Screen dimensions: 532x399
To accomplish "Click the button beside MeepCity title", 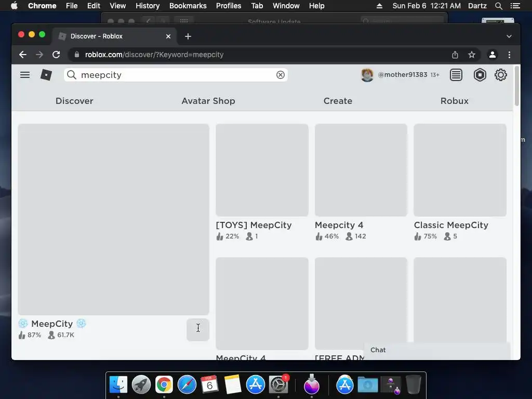I will point(198,329).
